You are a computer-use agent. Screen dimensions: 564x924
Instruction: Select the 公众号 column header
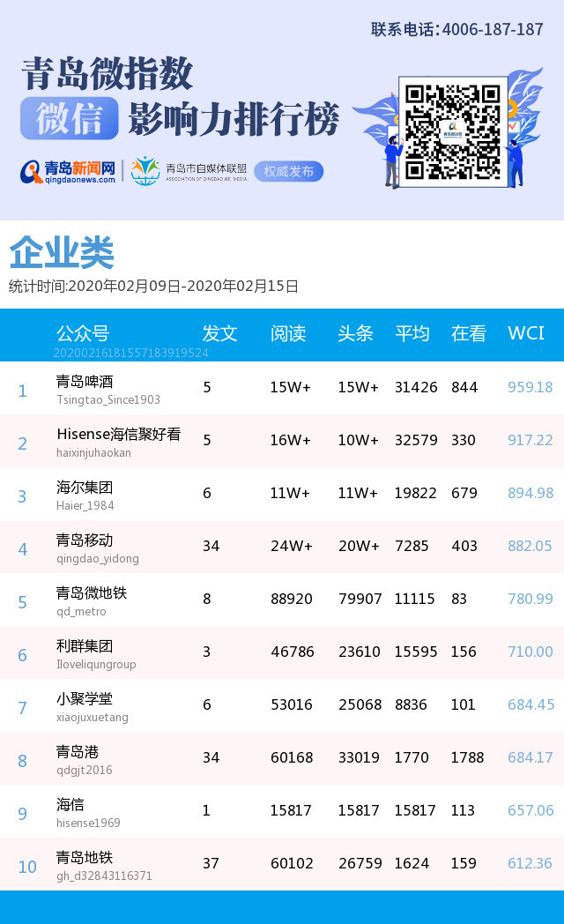coord(83,333)
